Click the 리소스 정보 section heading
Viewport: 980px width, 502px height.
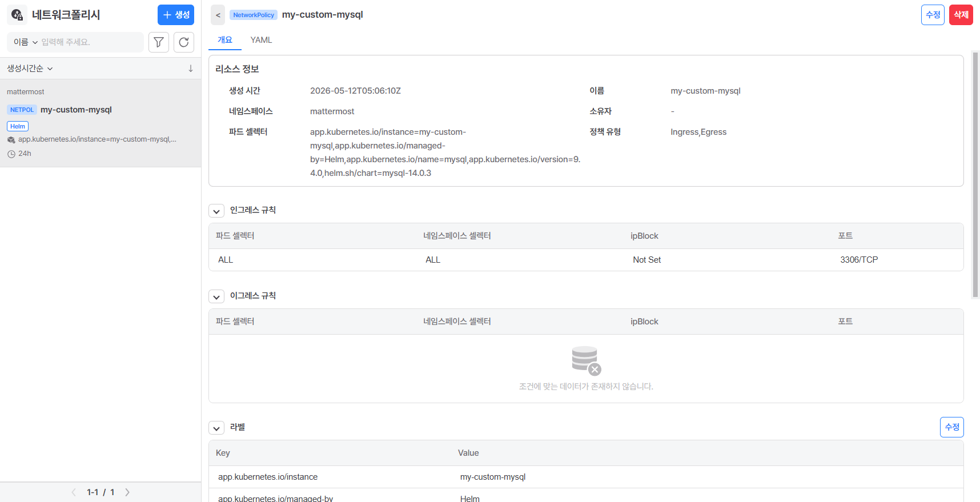coord(237,69)
